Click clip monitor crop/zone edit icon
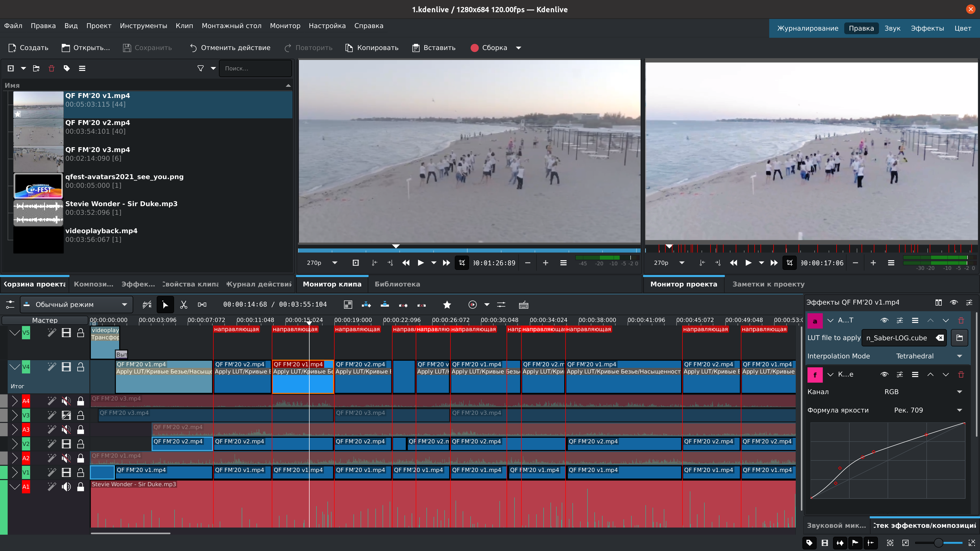 pos(462,263)
